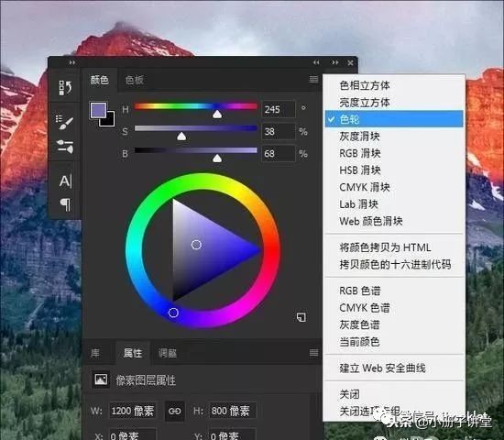Open the History panel icon
The image size is (504, 440).
coord(66,88)
